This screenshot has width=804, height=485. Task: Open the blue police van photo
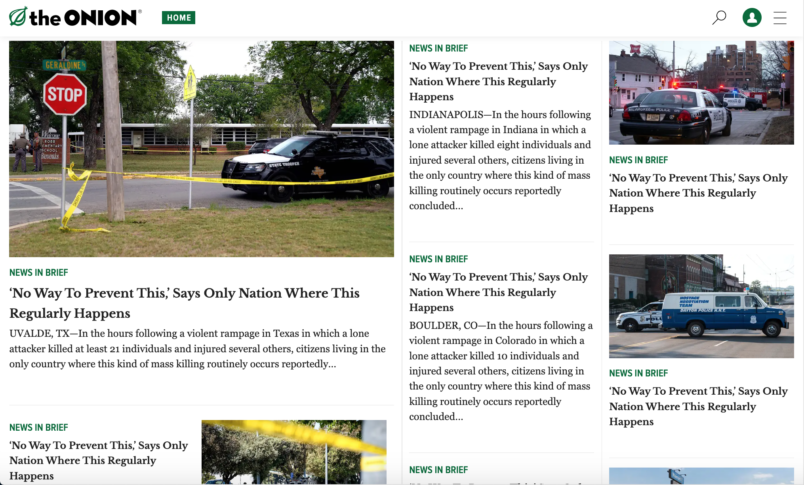700,305
